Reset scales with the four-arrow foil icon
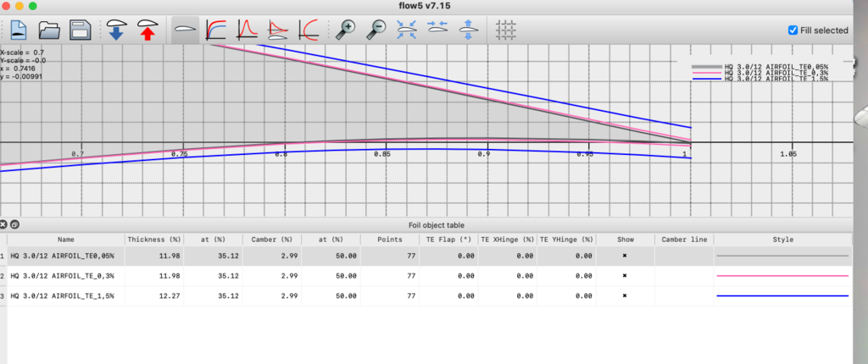The width and height of the screenshot is (868, 364). (406, 30)
